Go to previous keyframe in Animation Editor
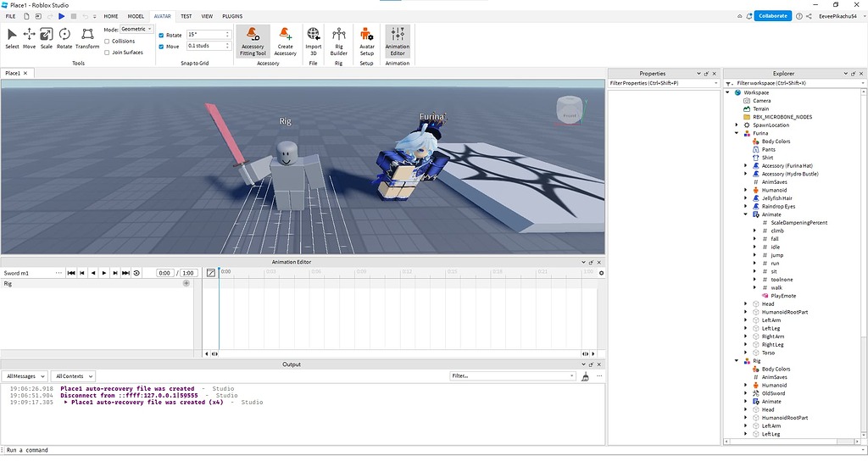 [x=82, y=273]
